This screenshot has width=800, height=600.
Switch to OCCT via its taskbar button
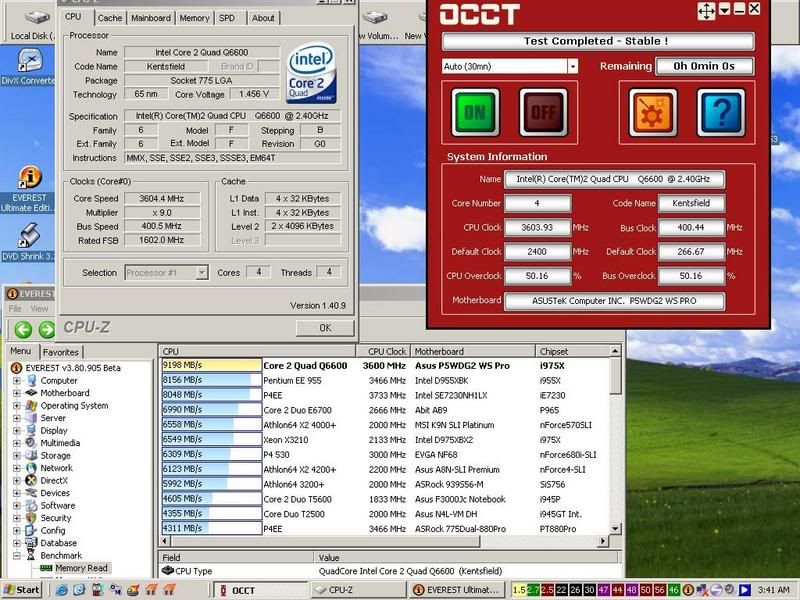(260, 590)
